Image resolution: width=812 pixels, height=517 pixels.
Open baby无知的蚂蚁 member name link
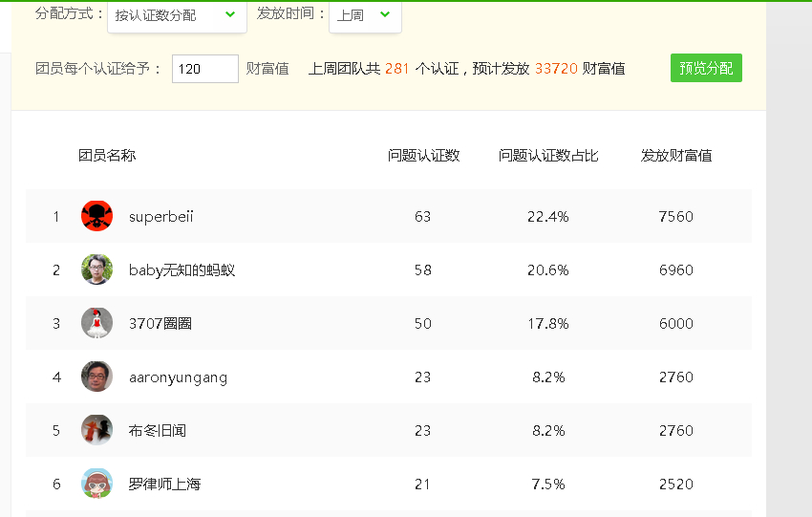tap(182, 269)
